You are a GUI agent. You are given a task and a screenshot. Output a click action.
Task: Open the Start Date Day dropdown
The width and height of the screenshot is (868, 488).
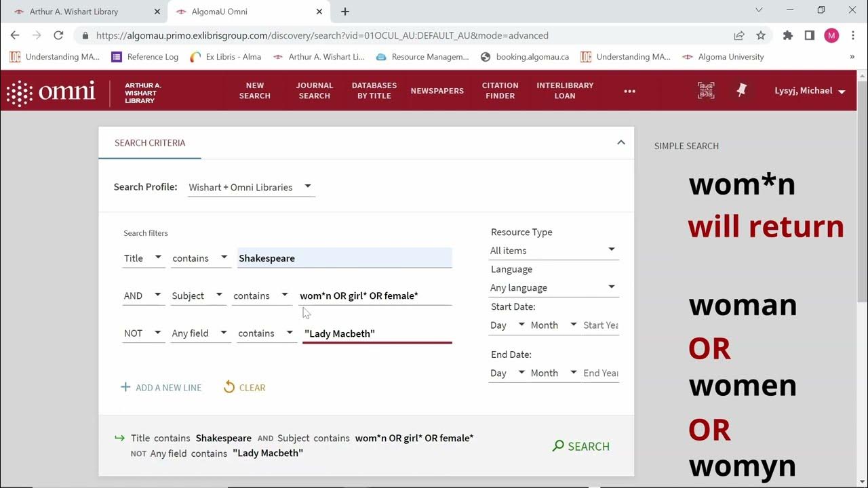coord(507,325)
